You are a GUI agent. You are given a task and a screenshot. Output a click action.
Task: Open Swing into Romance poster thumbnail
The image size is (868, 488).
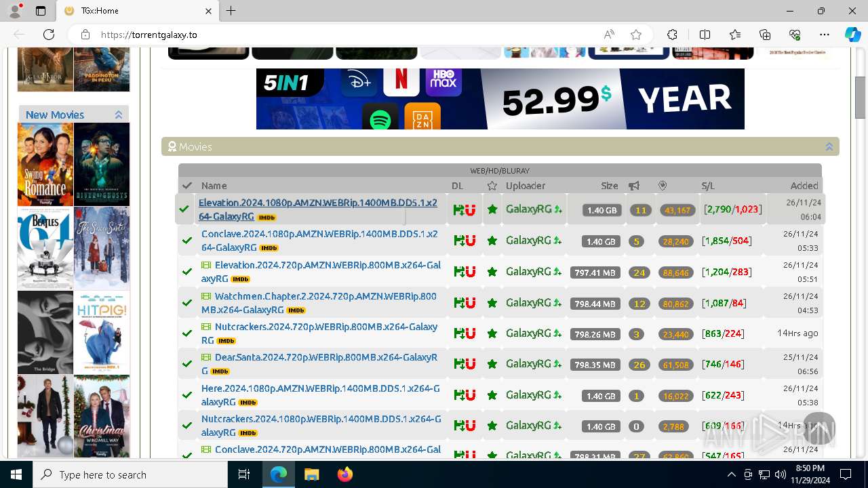45,164
